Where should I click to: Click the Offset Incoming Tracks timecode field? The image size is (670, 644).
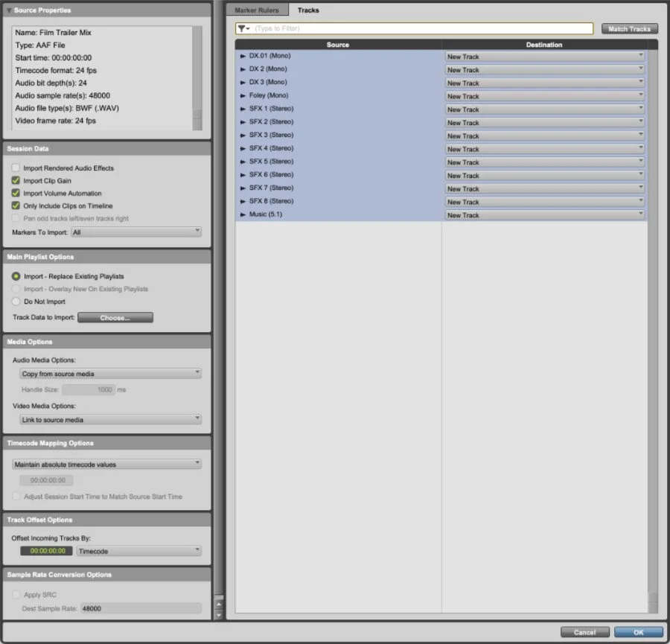[46, 550]
